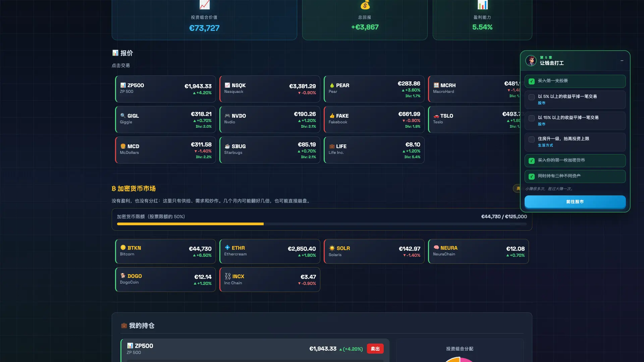644x362 pixels.
Task: Click the 投资组合分配 chart title
Action: (x=460, y=349)
